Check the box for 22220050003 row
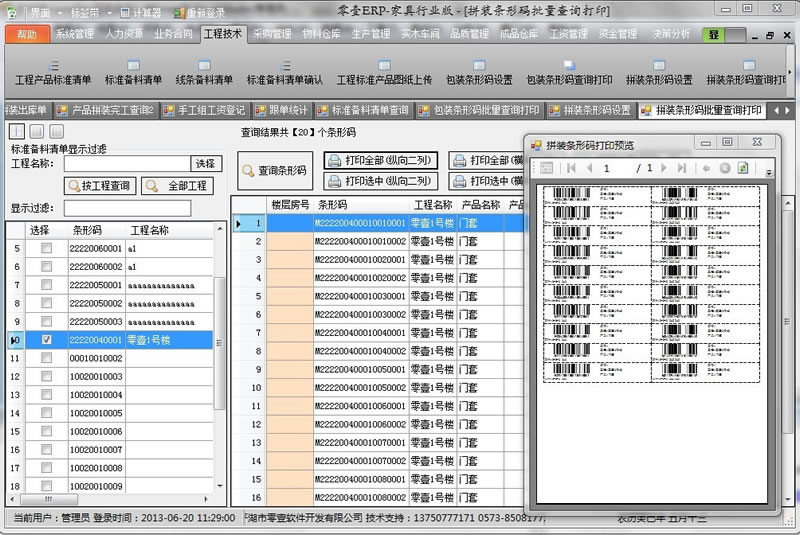The width and height of the screenshot is (800, 535). pyautogui.click(x=46, y=321)
